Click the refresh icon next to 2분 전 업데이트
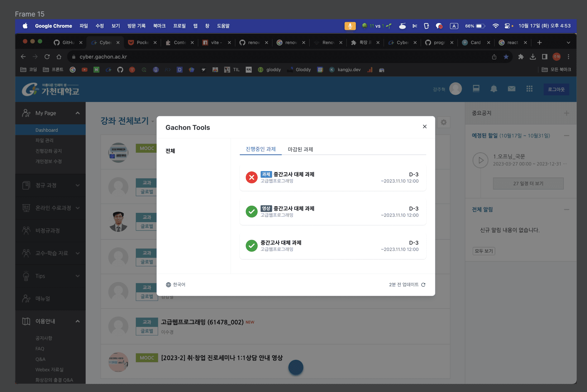The width and height of the screenshot is (587, 392). pos(423,284)
